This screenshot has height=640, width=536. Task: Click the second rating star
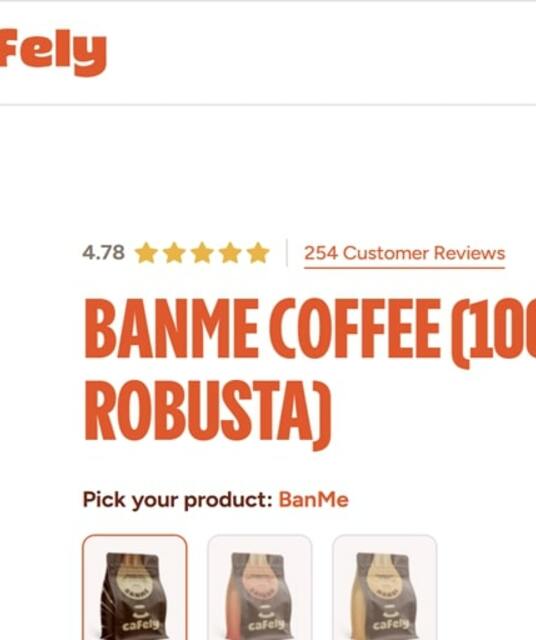pyautogui.click(x=174, y=253)
